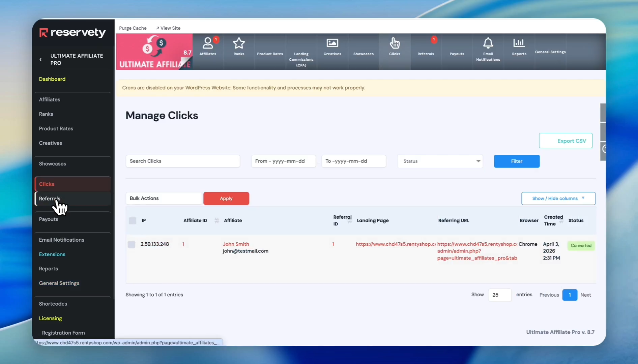
Task: Focus the Search Clicks input field
Action: coord(182,161)
